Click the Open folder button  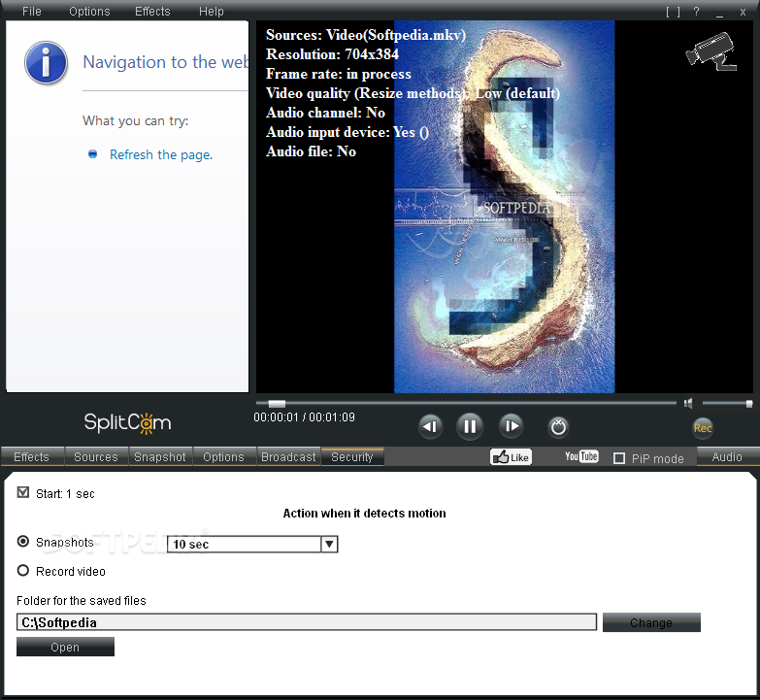(x=65, y=647)
